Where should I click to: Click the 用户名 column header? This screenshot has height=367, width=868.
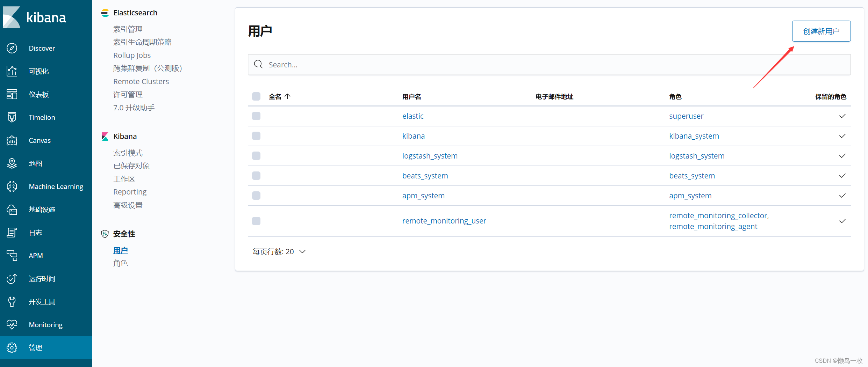411,97
